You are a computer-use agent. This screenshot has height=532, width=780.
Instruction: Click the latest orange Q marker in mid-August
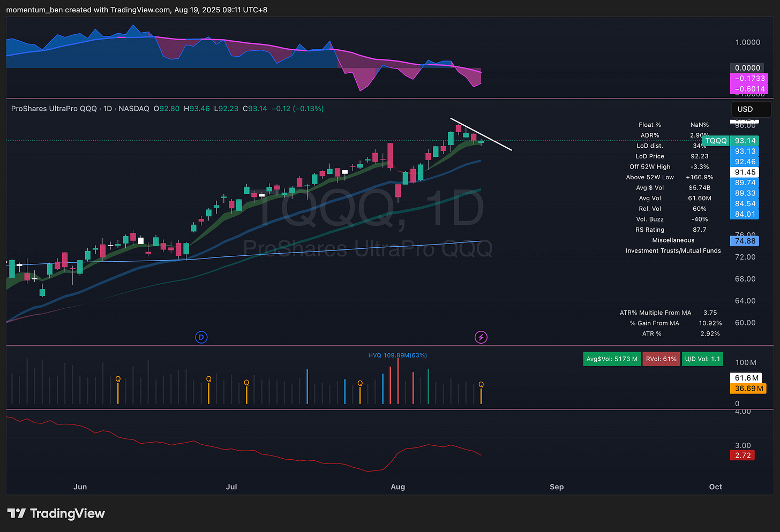[481, 385]
